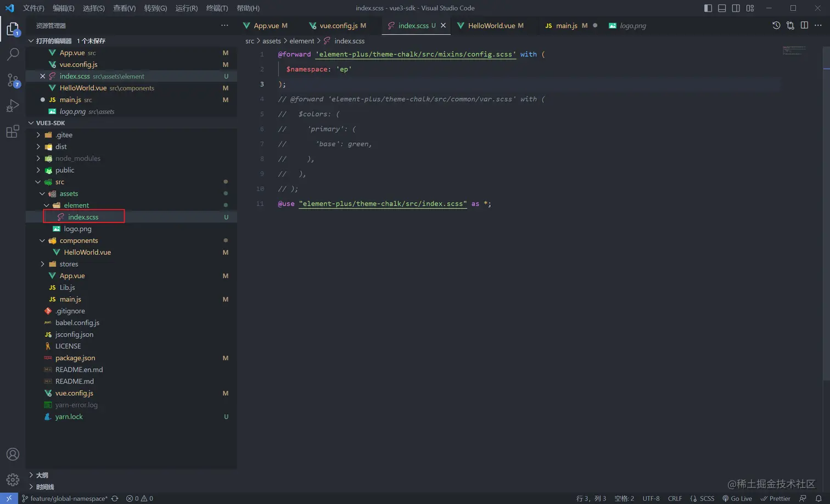Screen dimensions: 830x504
Task: Toggle secondary side bar visibility
Action: click(736, 8)
